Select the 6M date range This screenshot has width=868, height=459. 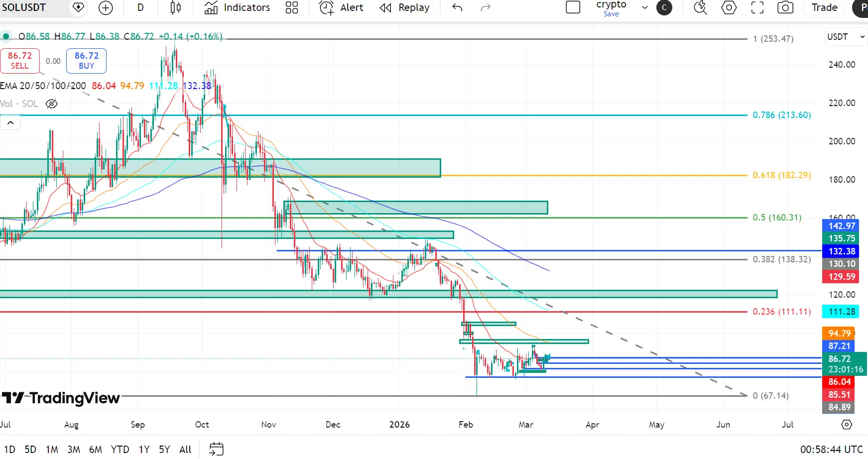(96, 450)
